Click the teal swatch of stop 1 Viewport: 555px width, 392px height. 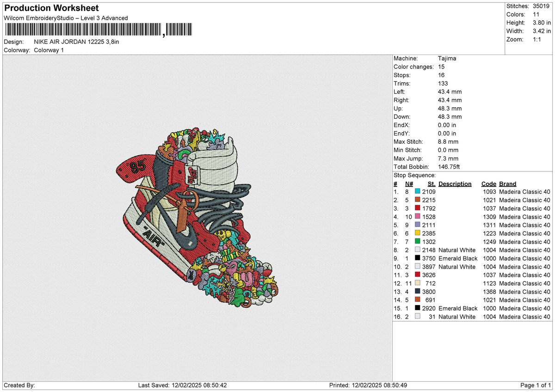[418, 192]
